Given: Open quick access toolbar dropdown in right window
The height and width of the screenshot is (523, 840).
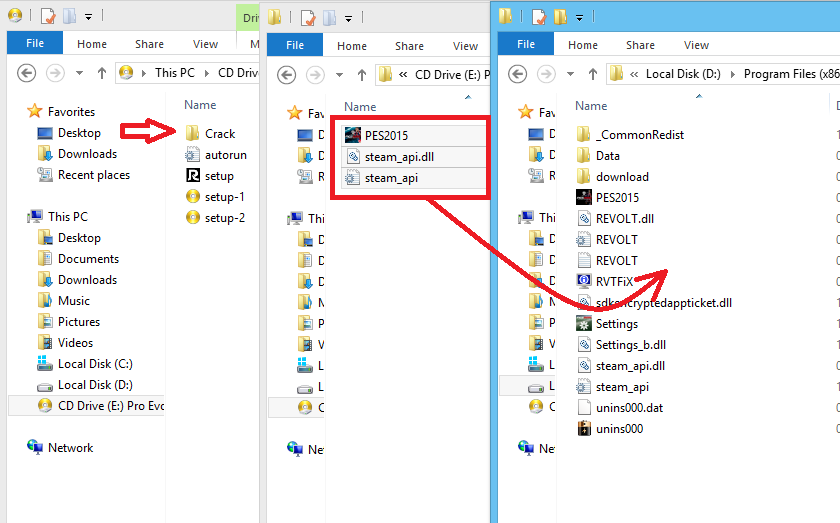Looking at the screenshot, I should click(579, 18).
